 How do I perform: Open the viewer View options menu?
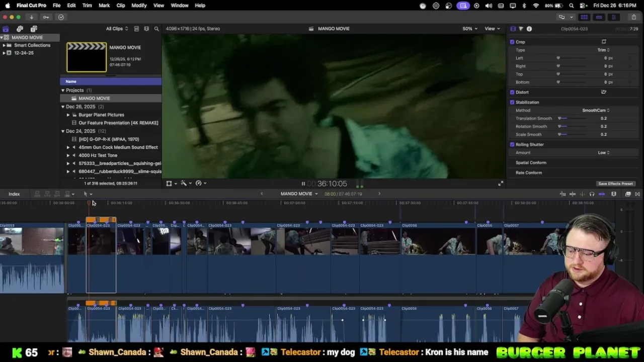click(x=492, y=29)
